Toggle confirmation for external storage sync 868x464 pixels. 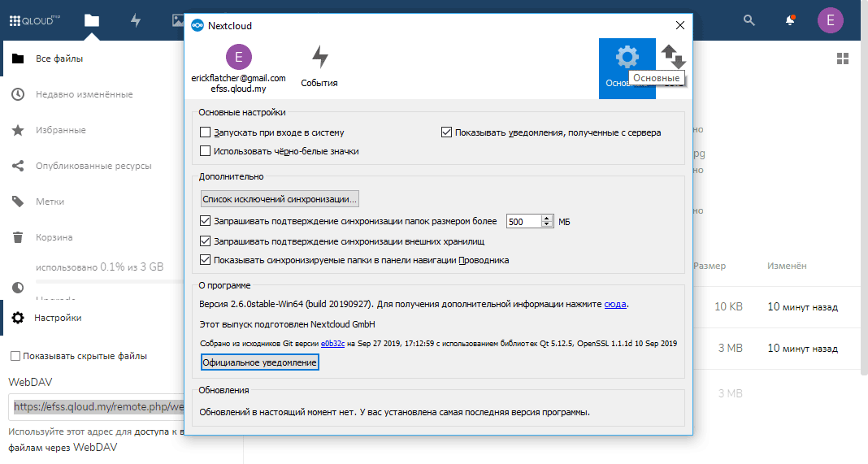205,241
